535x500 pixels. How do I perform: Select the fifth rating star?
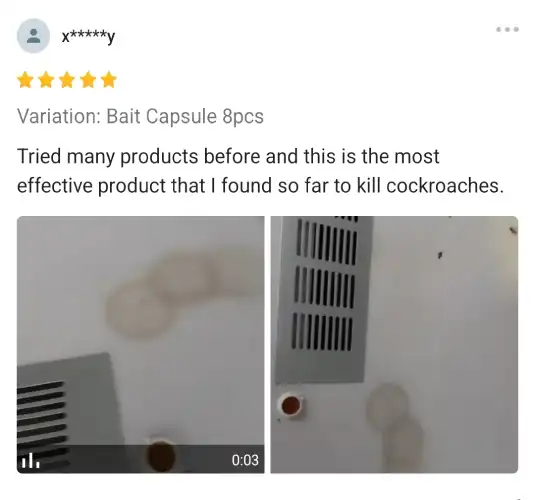coord(109,80)
